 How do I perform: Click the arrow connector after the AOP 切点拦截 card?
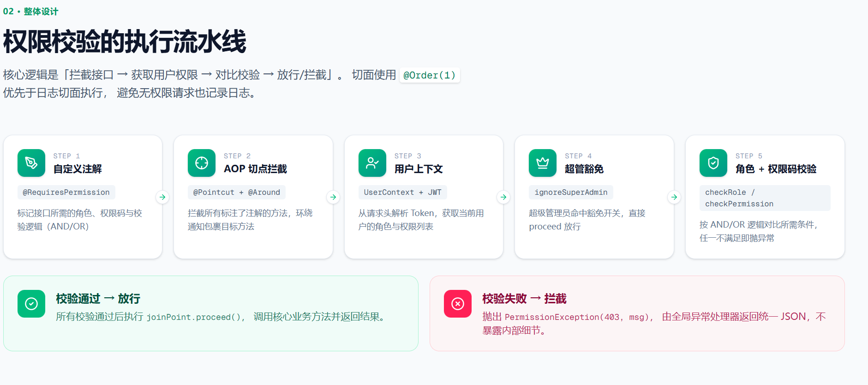coord(333,197)
